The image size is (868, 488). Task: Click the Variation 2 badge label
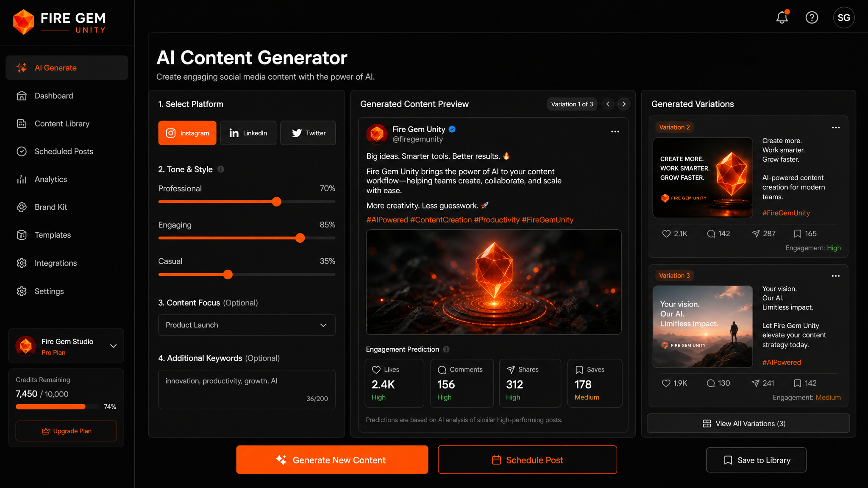point(674,127)
